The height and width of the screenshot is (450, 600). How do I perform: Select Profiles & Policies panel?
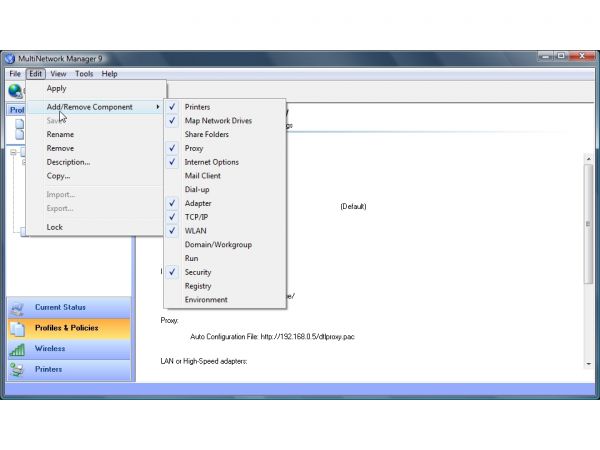coord(69,328)
